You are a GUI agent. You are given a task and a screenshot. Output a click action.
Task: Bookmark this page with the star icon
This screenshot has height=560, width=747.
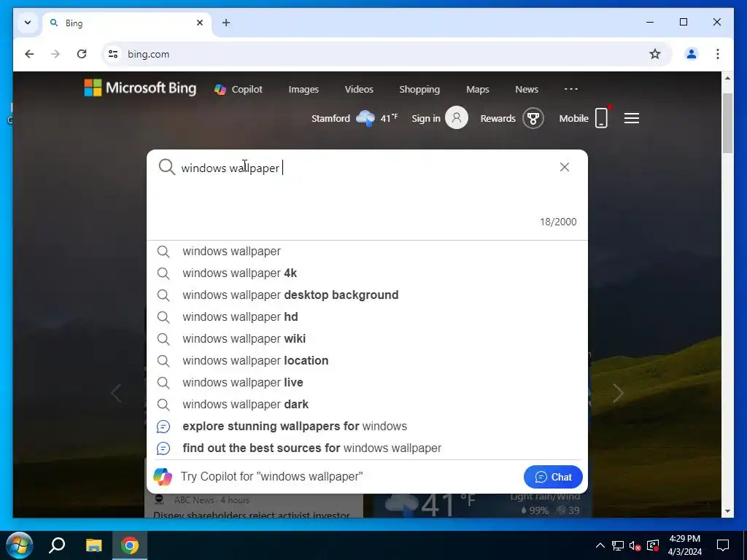click(x=655, y=54)
